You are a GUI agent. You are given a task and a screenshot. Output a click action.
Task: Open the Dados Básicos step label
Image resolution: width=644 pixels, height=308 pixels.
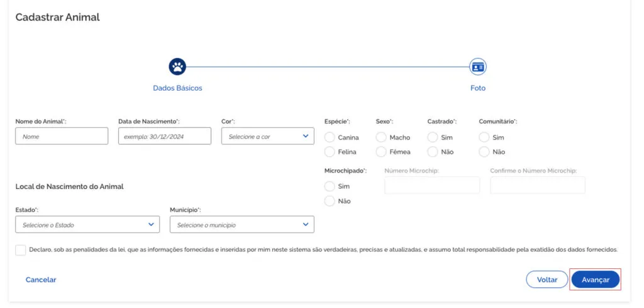coord(177,88)
